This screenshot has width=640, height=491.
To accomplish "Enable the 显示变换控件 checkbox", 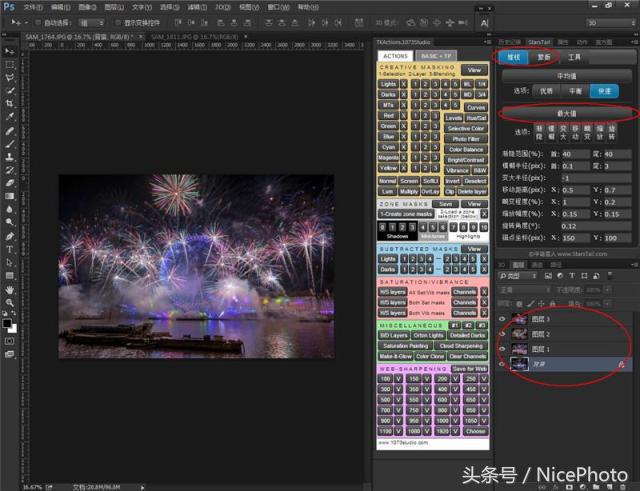I will pyautogui.click(x=118, y=23).
